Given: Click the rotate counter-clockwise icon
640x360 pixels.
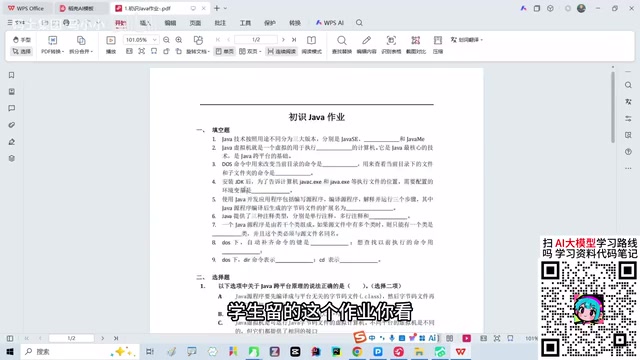Looking at the screenshot, I should (x=166, y=51).
